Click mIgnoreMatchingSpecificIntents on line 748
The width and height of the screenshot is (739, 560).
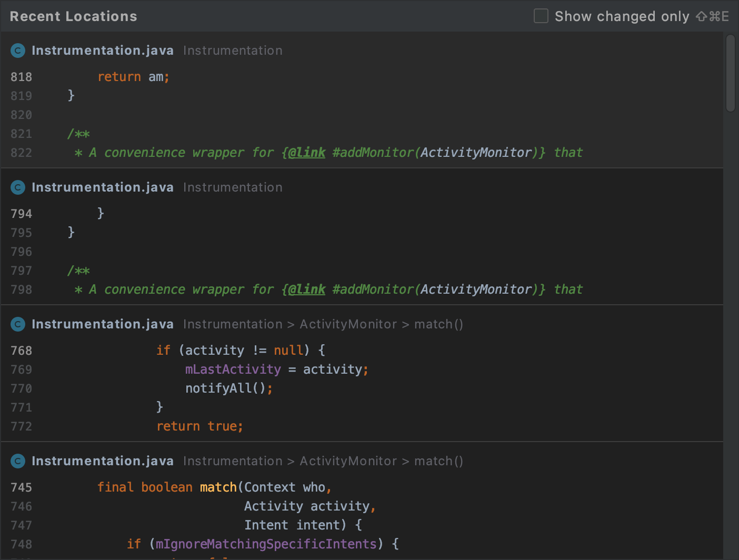pyautogui.click(x=266, y=544)
